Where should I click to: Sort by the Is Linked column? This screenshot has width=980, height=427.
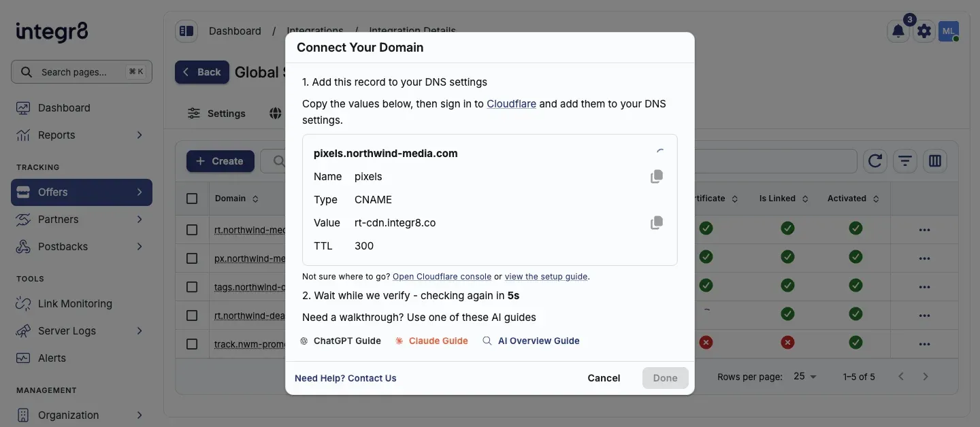pyautogui.click(x=783, y=199)
